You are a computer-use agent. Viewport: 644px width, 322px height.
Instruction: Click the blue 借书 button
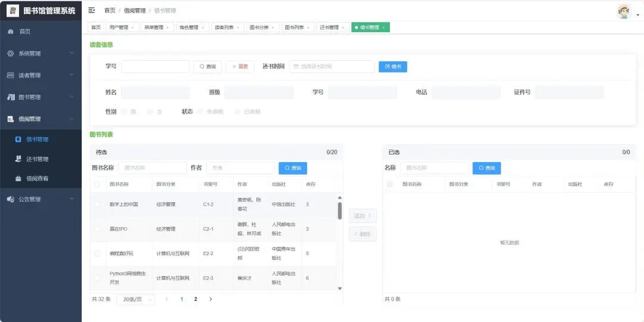coord(392,67)
